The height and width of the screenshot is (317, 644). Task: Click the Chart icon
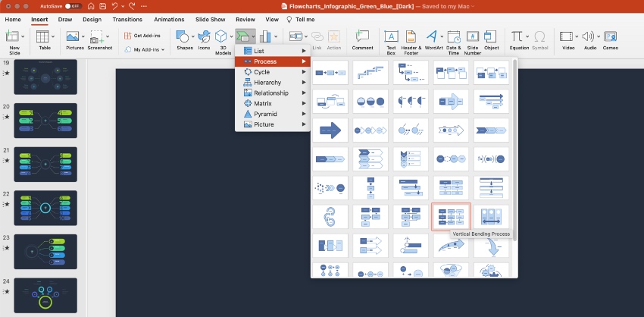[x=265, y=36]
